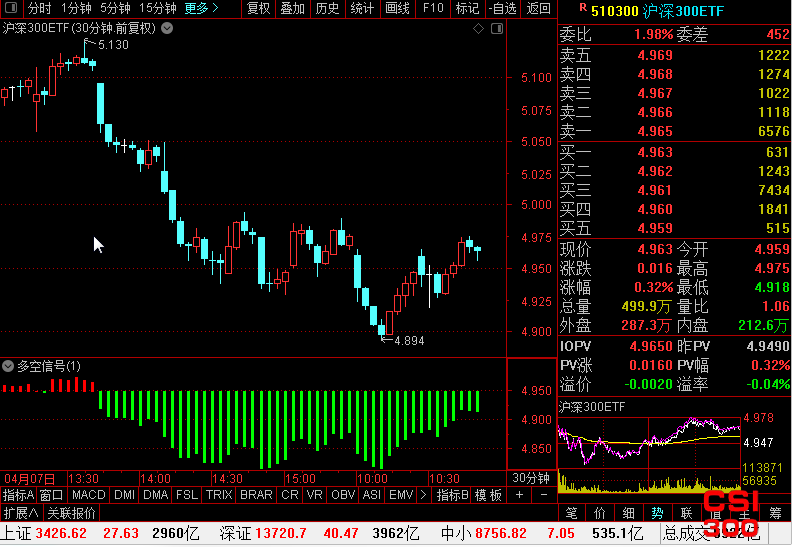
Task: Click the 委比 1.98% value
Action: pyautogui.click(x=654, y=34)
